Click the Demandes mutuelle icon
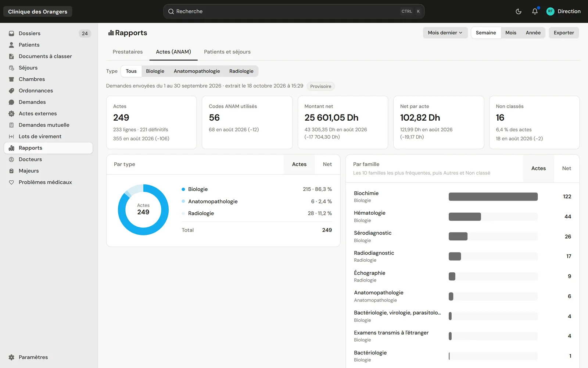Screen dimensions: 588x368 (x=11, y=125)
